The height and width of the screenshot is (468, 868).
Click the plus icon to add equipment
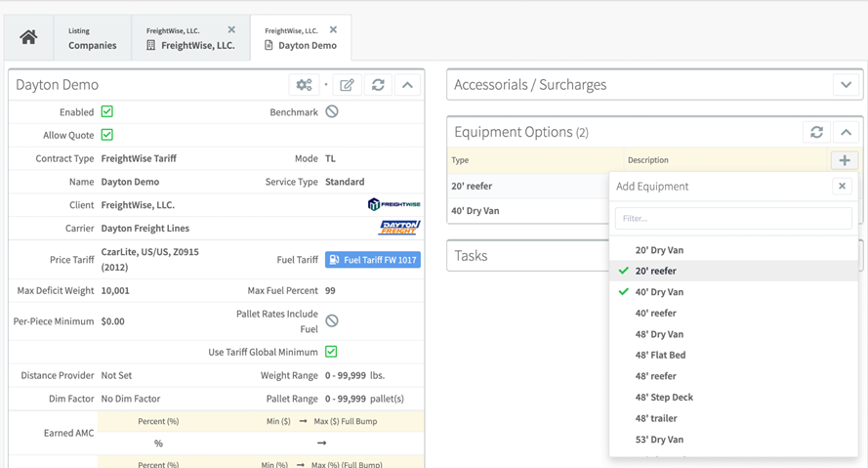click(845, 160)
